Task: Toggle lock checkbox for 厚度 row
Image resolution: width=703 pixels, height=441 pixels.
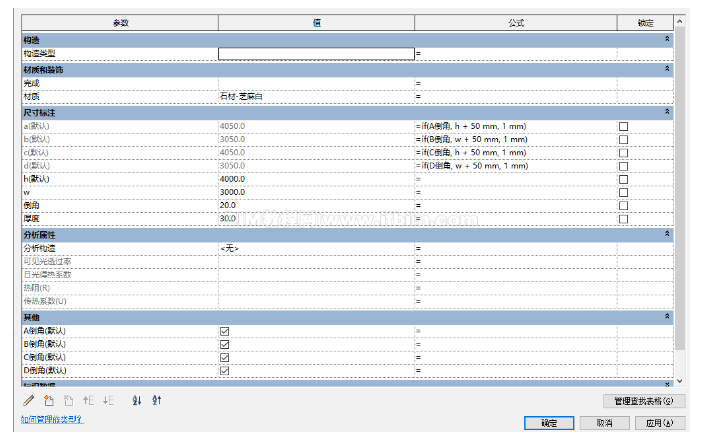Action: (x=623, y=219)
